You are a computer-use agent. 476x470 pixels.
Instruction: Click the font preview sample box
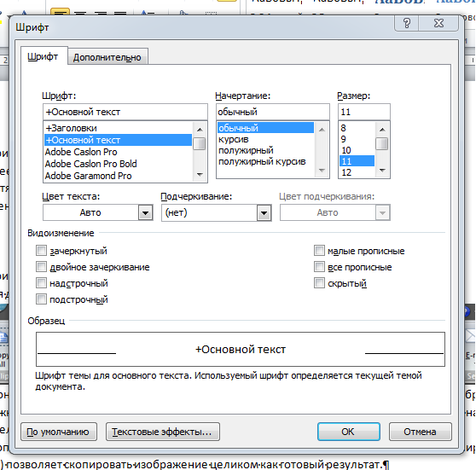[x=241, y=349]
